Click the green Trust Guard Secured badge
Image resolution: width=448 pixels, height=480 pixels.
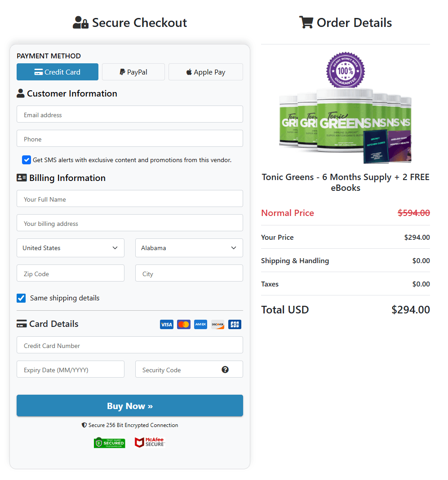(x=110, y=443)
